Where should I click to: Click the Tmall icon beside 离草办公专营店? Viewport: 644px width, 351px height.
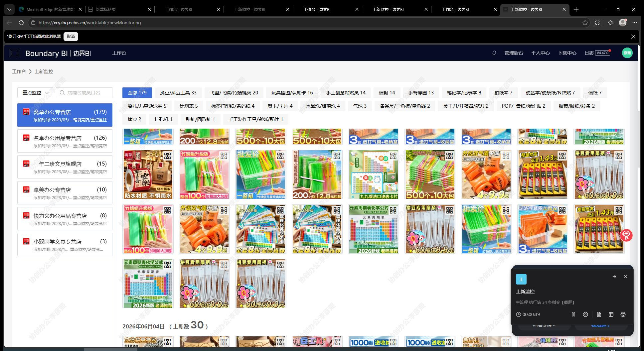coord(26,112)
